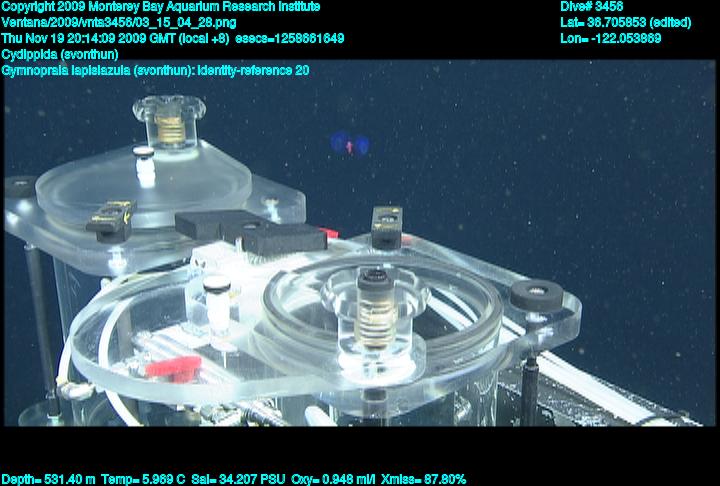The width and height of the screenshot is (720, 486).
Task: Click the 'Depth= 531.40 m' readout
Action: 49,480
